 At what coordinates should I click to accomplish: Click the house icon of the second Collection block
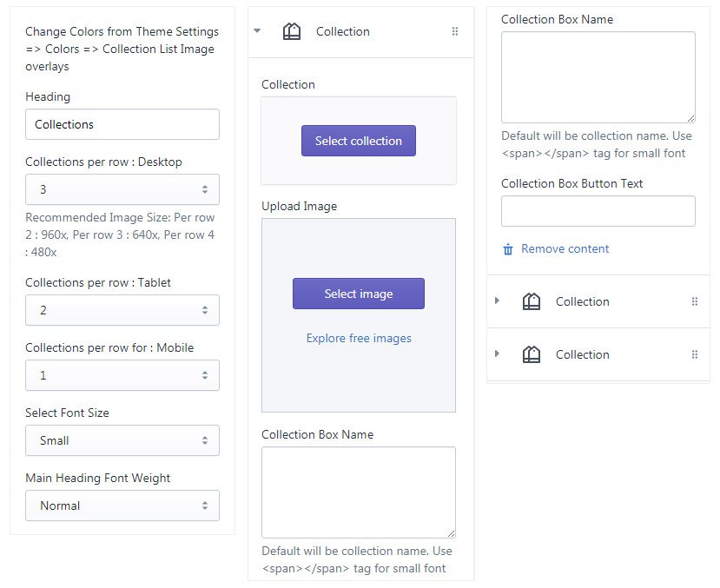532,301
